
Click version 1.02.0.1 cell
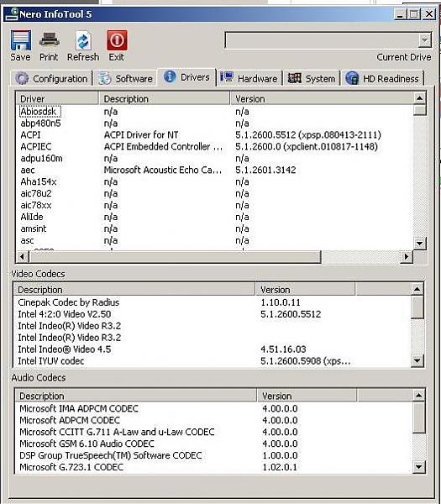point(280,467)
